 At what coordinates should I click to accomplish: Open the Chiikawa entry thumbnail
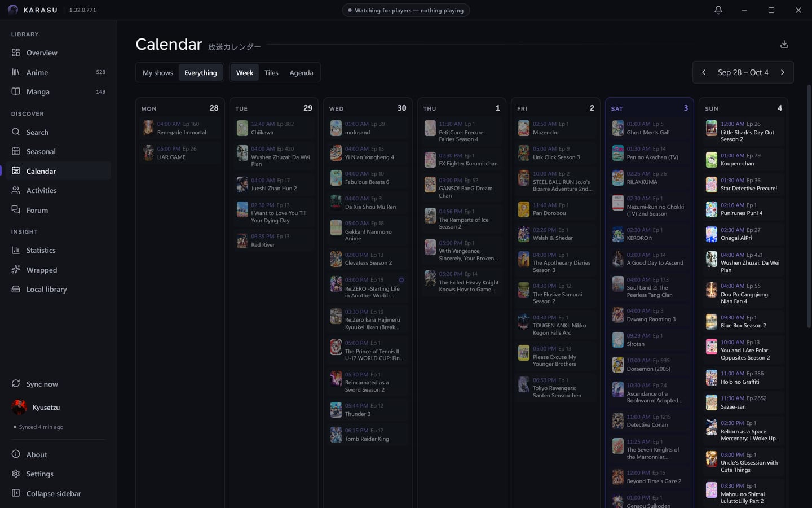(x=242, y=128)
